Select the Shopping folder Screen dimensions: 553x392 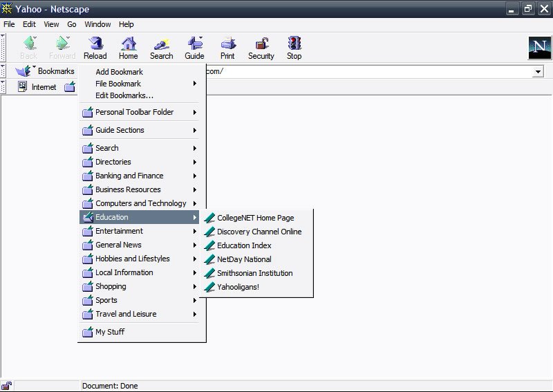pyautogui.click(x=140, y=286)
